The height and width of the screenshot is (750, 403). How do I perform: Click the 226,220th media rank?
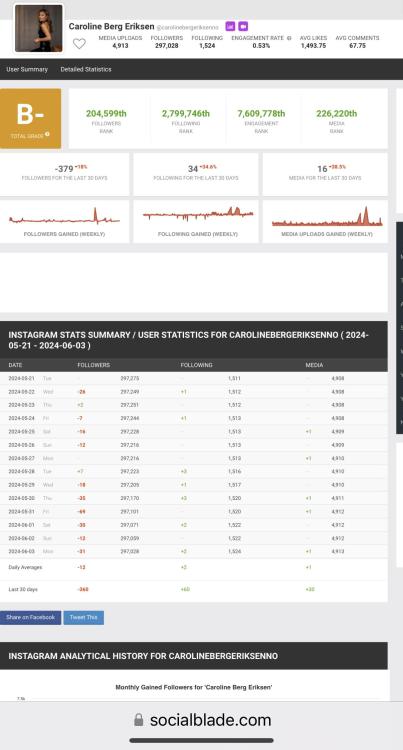(x=337, y=113)
